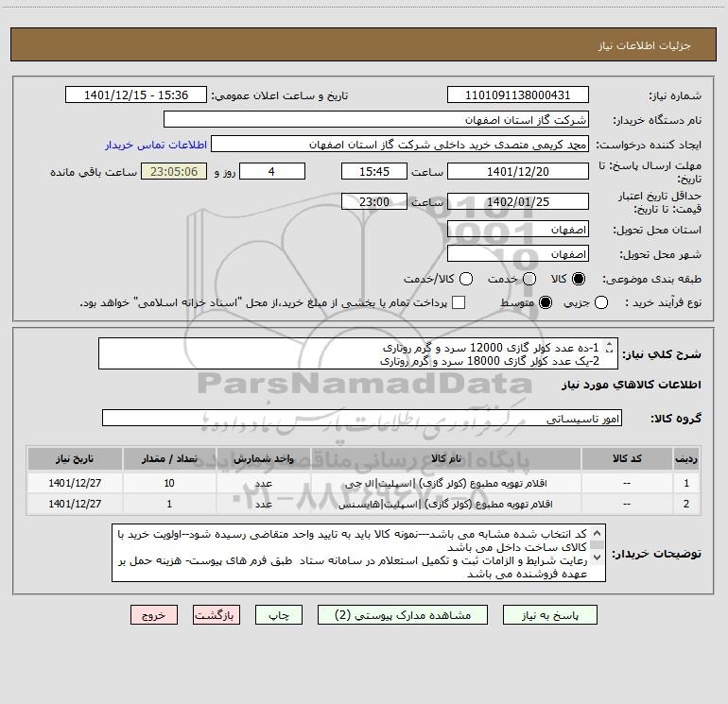Screen dimensions: 728x704
Task: Click the گروه کالا field امور تاسیساتی
Action: (362, 418)
